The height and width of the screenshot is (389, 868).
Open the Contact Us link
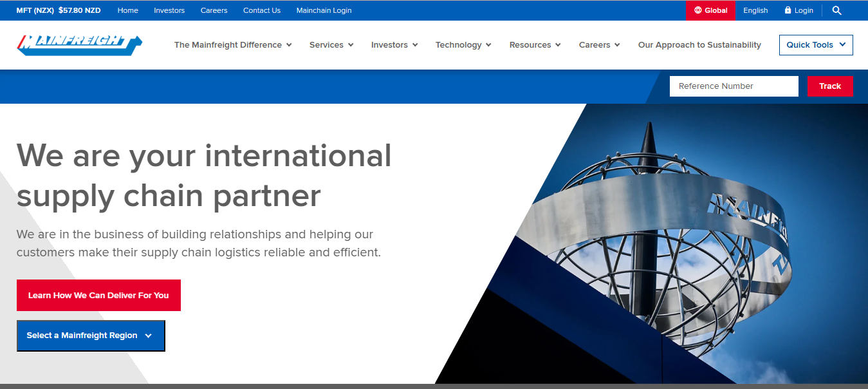[262, 10]
